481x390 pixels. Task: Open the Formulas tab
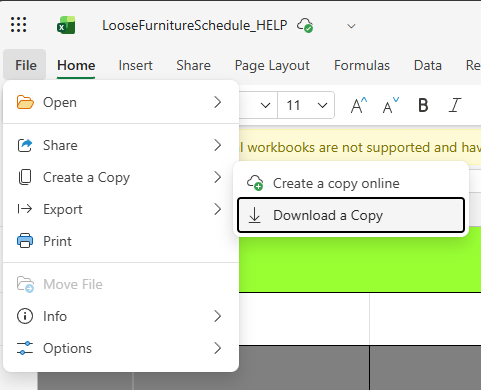tap(362, 65)
